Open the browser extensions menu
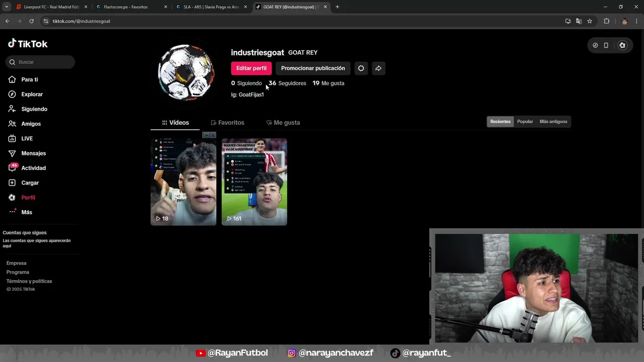 (x=606, y=21)
